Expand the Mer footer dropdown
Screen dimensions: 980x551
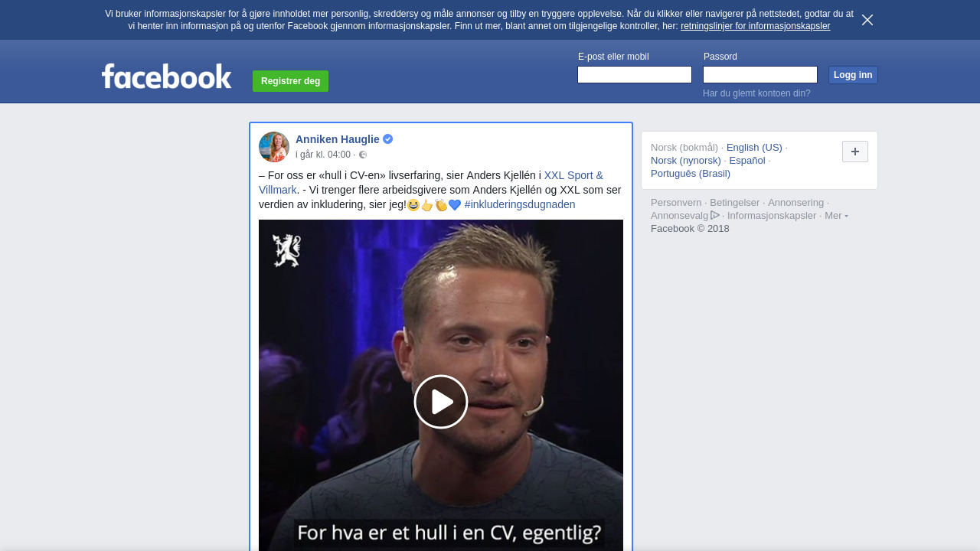[836, 216]
